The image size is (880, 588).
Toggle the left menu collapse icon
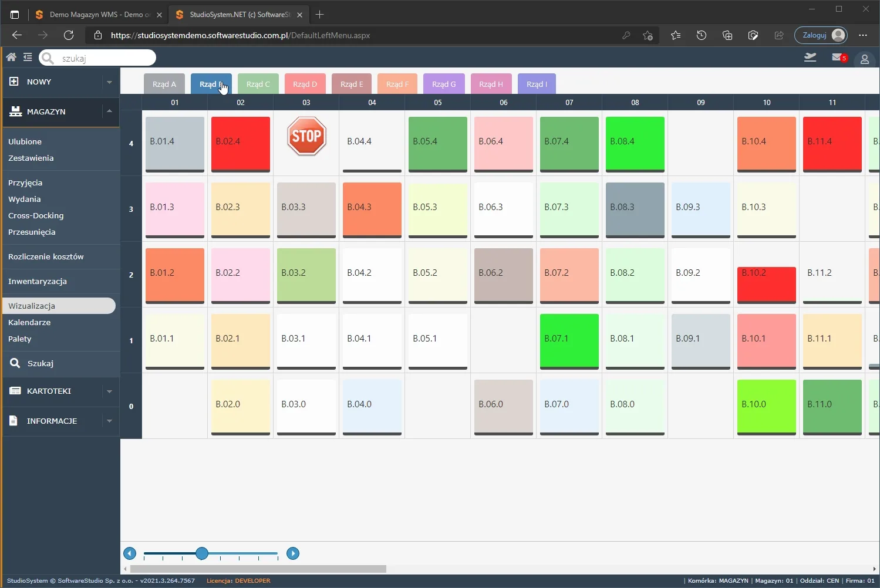point(28,57)
